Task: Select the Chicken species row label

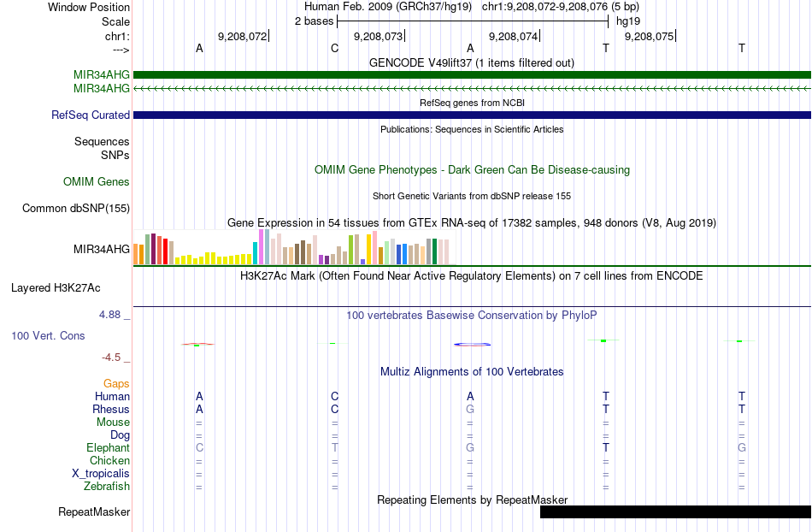Action: [109, 460]
